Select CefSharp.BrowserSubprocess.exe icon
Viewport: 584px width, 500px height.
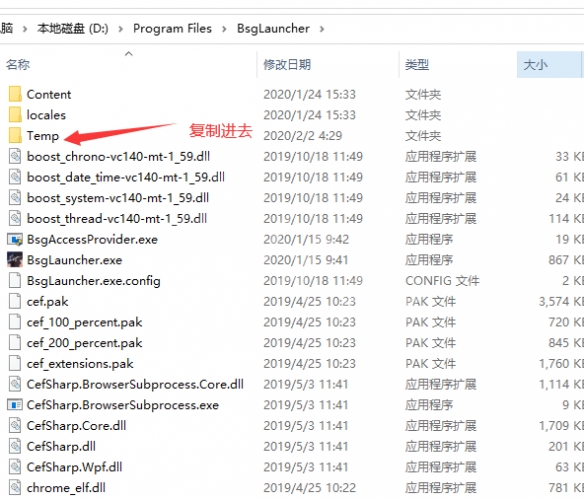15,405
